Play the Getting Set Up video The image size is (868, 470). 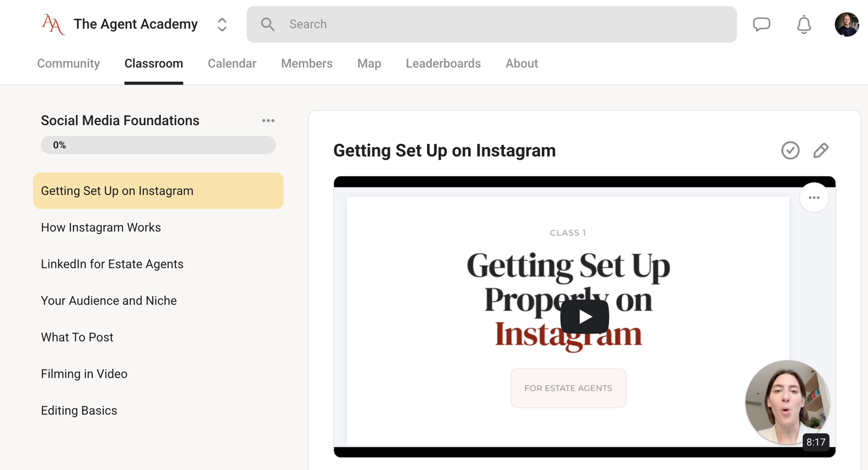[585, 317]
